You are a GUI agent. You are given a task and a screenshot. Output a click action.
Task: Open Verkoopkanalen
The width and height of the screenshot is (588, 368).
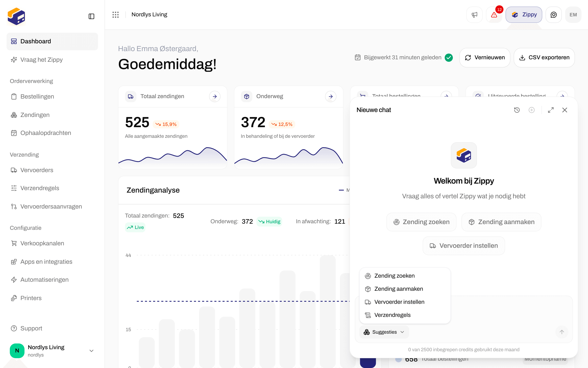pos(52,243)
